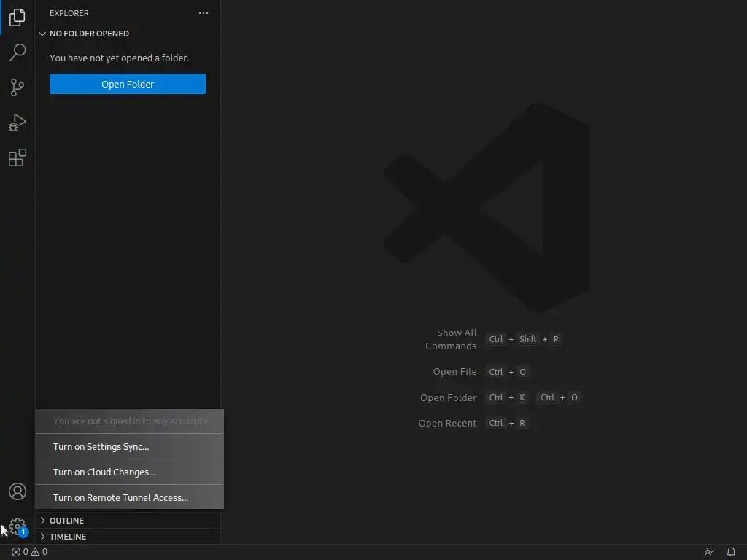Expand the Outline section
Screen dimensions: 747x560
pos(128,521)
